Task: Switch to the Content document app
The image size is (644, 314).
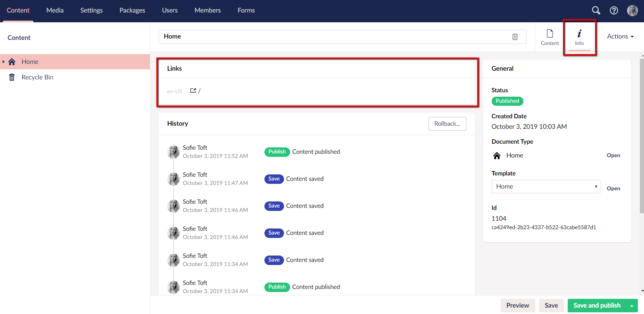Action: click(x=550, y=37)
